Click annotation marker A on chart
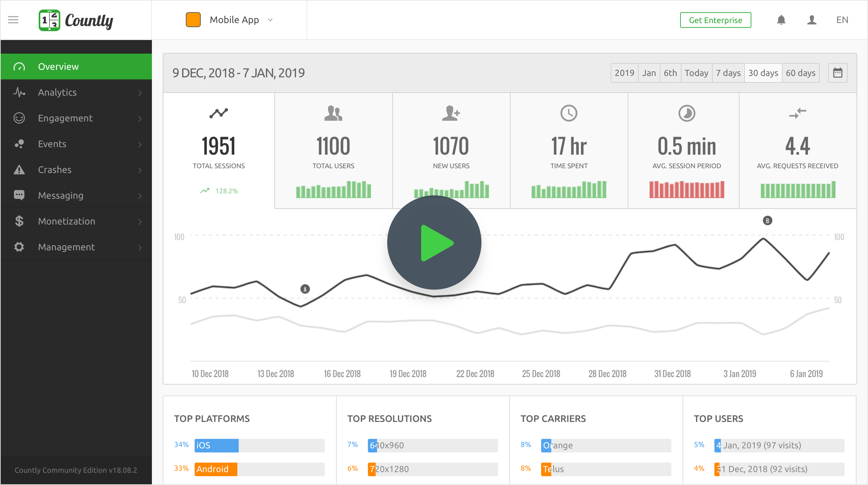Viewport: 868px width, 485px height. pos(305,289)
